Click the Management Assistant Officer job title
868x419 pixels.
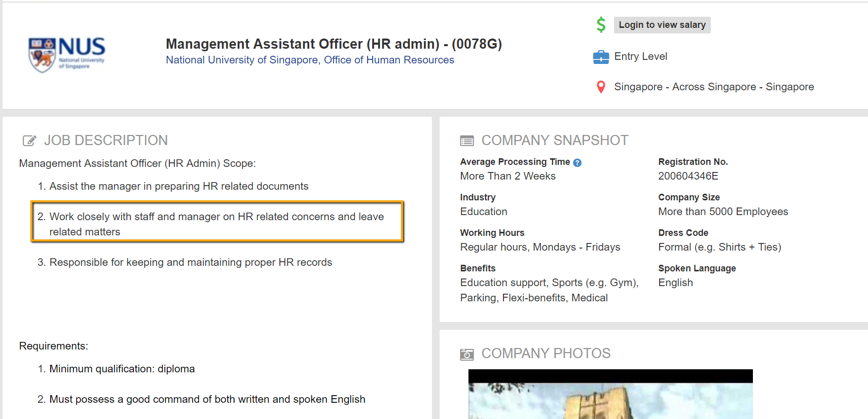tap(334, 44)
